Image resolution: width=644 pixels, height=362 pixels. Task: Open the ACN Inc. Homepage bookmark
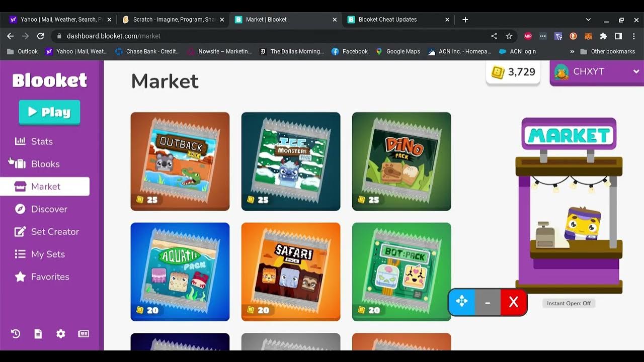coord(460,51)
